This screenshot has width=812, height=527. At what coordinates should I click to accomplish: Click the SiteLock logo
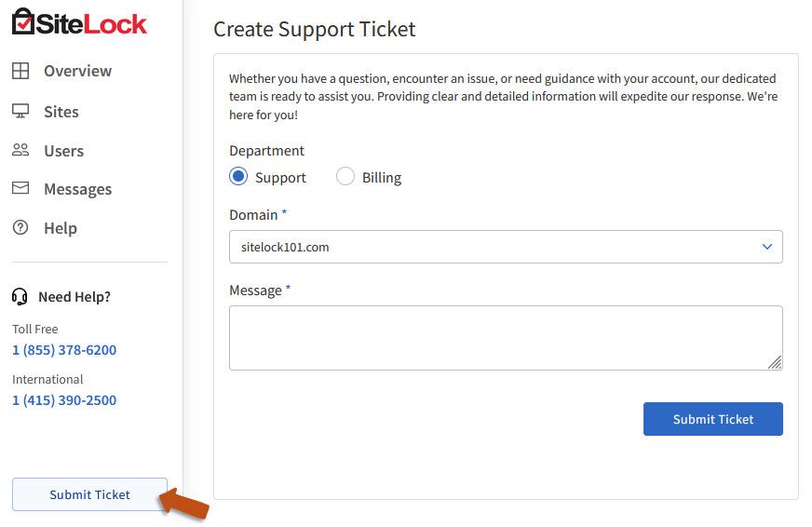(x=79, y=22)
